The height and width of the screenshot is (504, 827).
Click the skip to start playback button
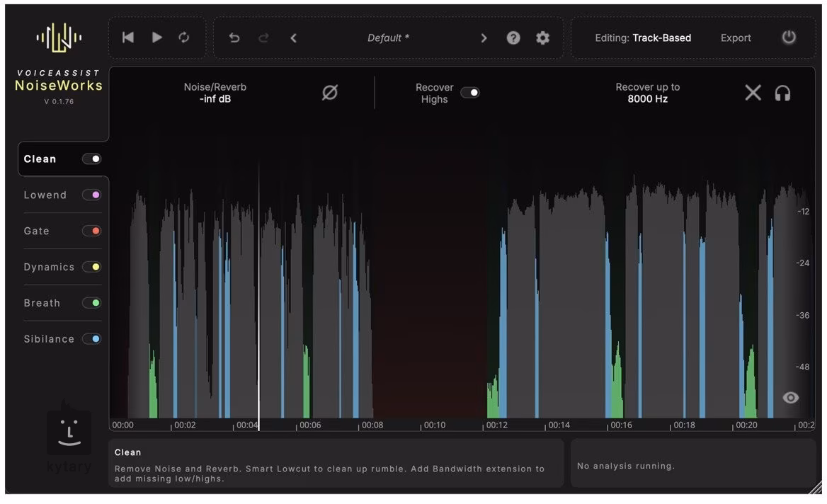127,38
